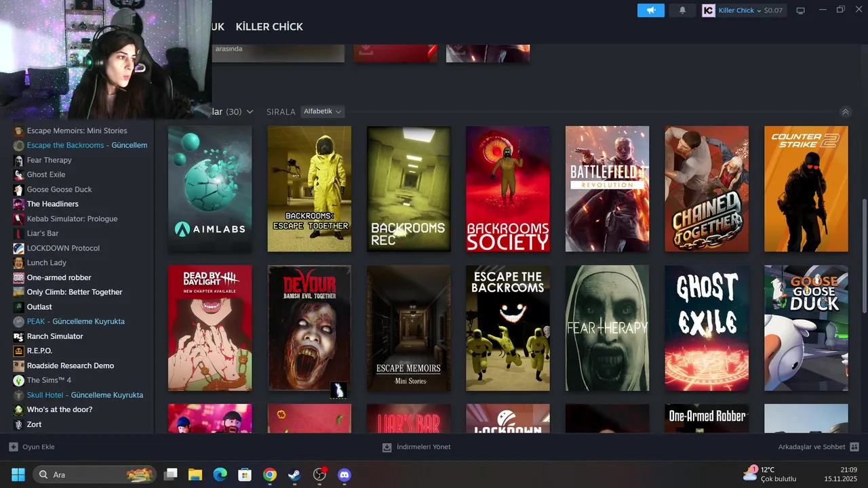Open the taskbar clock showing 21:09
Image resolution: width=868 pixels, height=488 pixels.
[841, 474]
